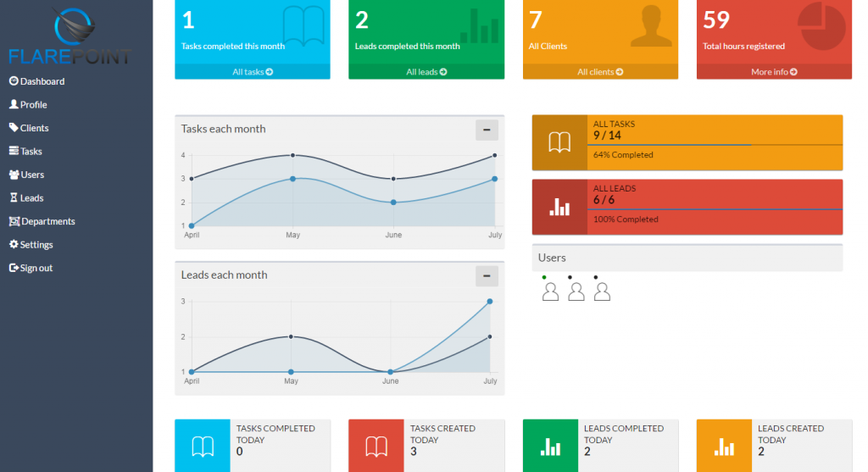The width and height of the screenshot is (868, 472).
Task: Click the Tasks Completed Today book icon
Action: pyautogui.click(x=203, y=446)
